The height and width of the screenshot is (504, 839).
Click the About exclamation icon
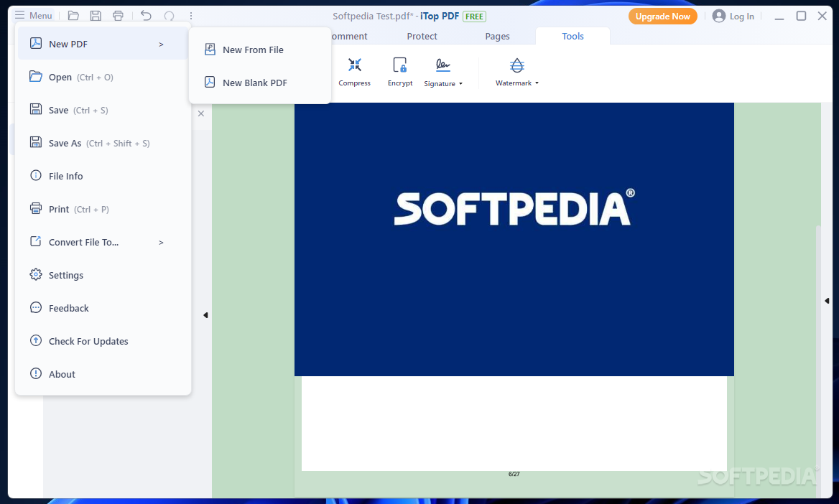36,373
